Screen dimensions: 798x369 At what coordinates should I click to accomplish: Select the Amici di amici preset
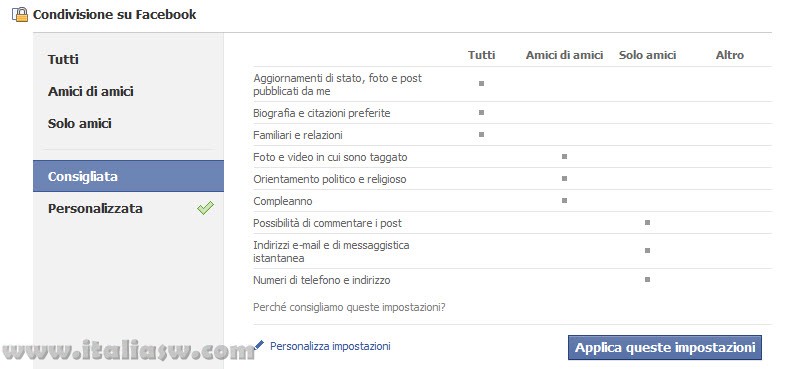pyautogui.click(x=91, y=92)
